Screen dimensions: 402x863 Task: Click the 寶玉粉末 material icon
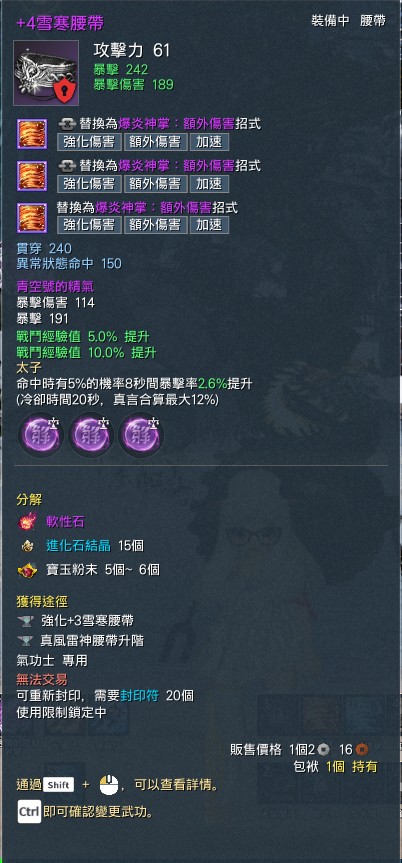click(28, 570)
